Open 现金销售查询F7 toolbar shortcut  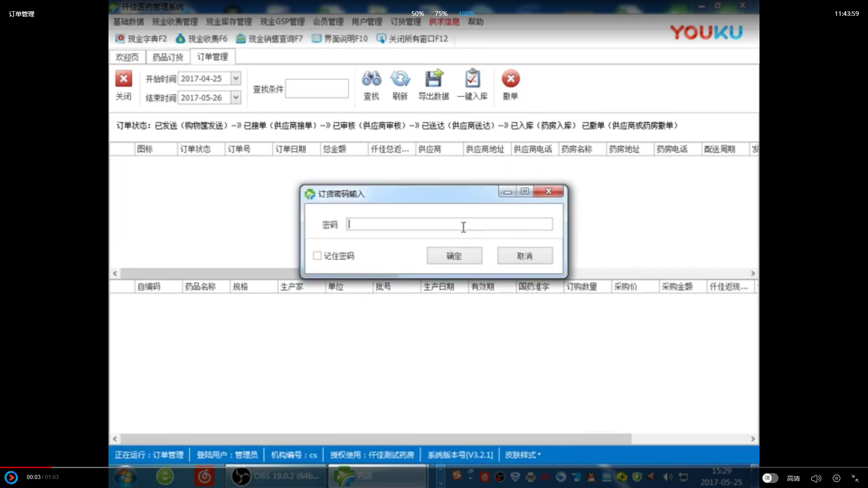click(269, 39)
